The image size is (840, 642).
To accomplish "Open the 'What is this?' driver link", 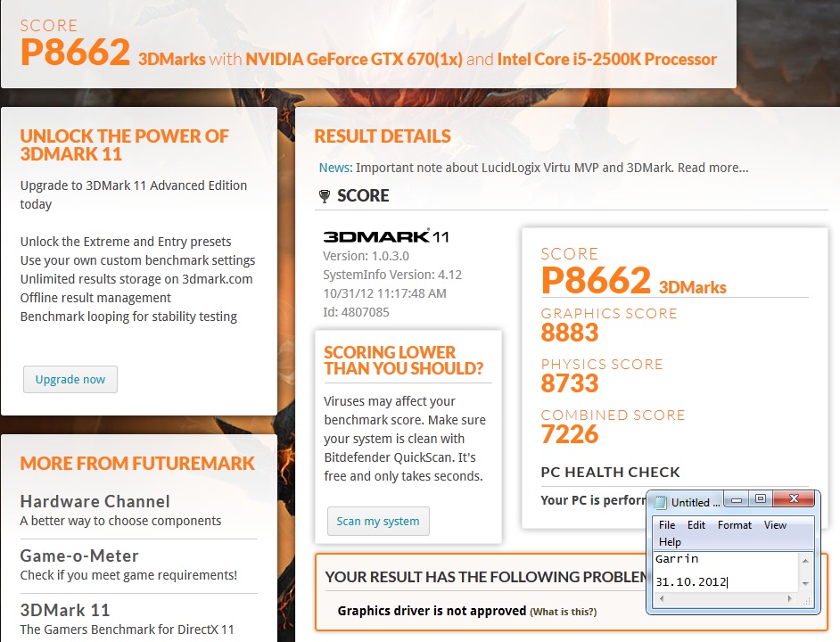I will 563,612.
